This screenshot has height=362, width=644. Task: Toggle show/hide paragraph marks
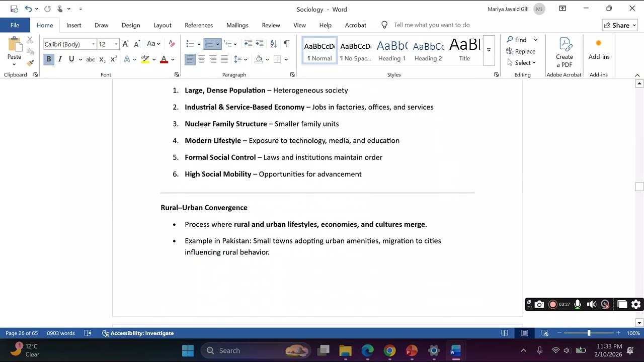coord(286,44)
